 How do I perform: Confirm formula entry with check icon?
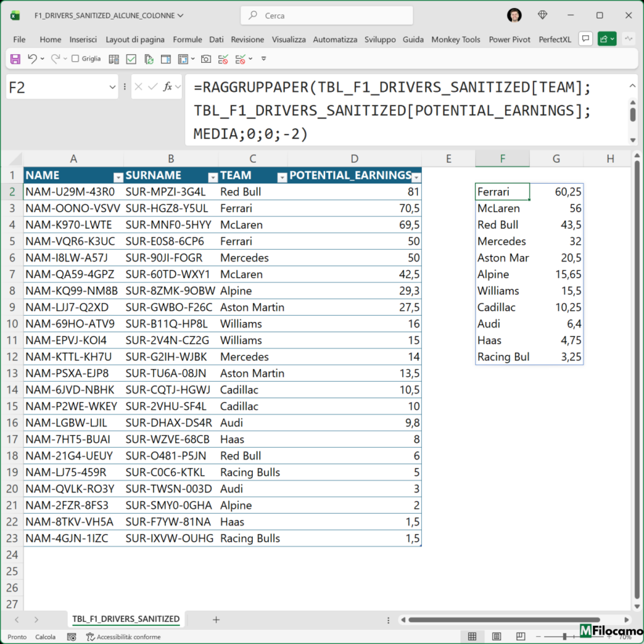pos(153,87)
